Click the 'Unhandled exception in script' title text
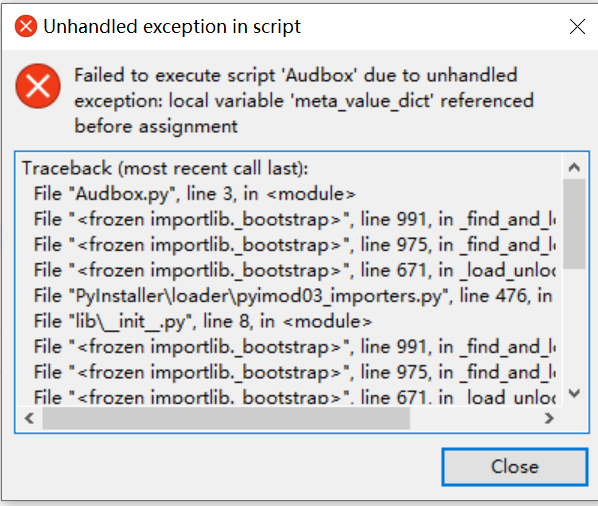 [172, 27]
